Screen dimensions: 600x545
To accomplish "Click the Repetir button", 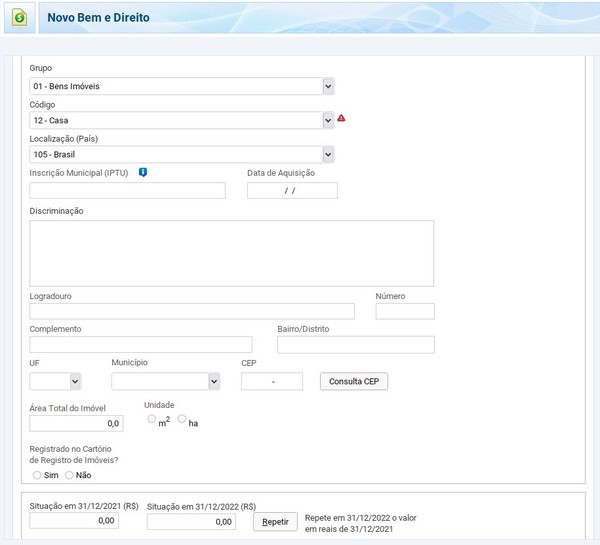I will [x=275, y=522].
